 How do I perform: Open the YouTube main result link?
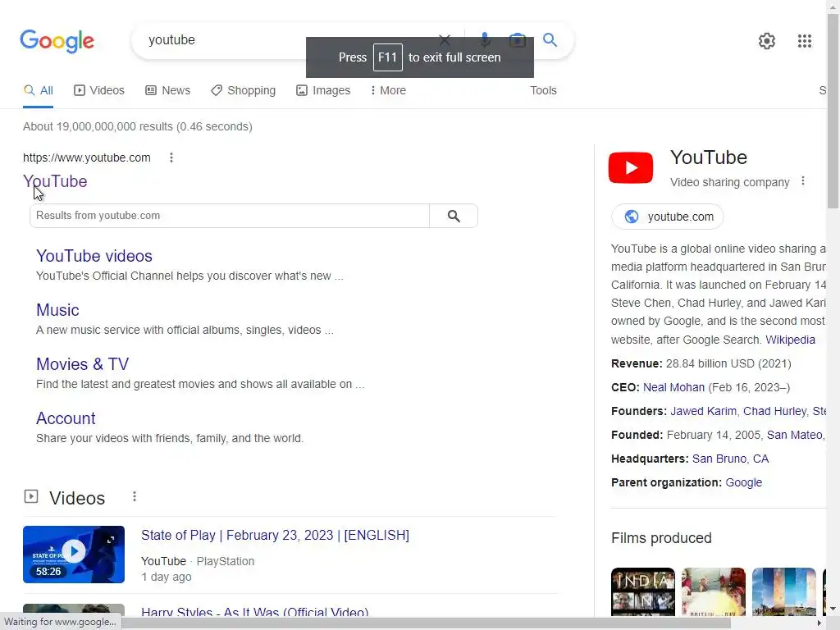pos(55,181)
